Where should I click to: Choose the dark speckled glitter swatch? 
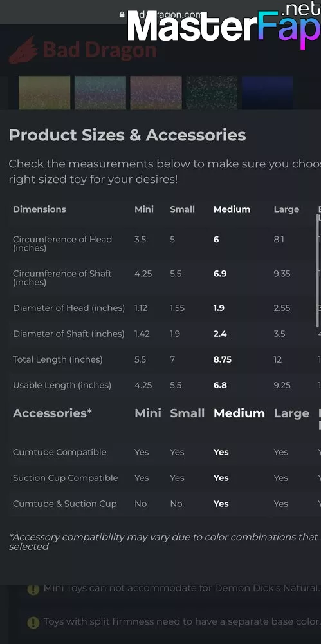click(x=212, y=93)
